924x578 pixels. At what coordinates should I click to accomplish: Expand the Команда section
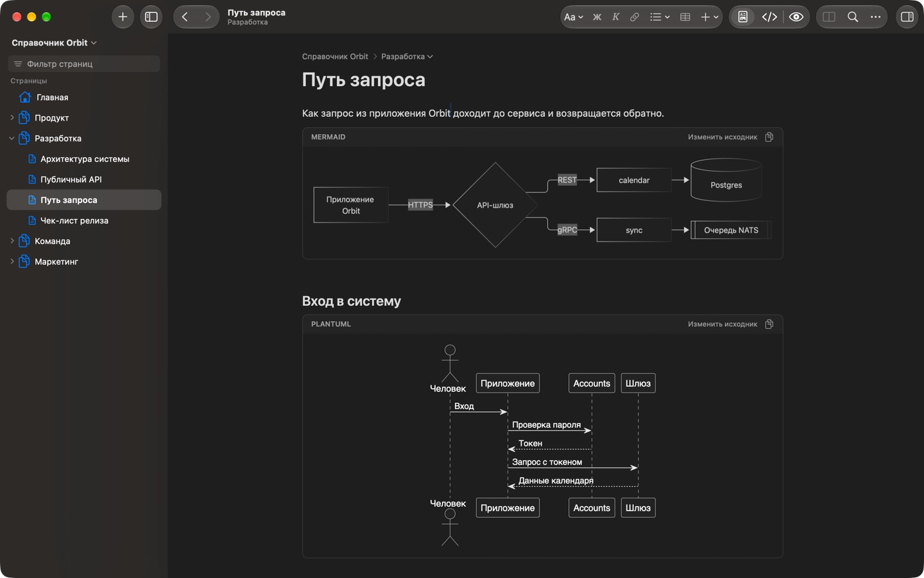(x=12, y=241)
